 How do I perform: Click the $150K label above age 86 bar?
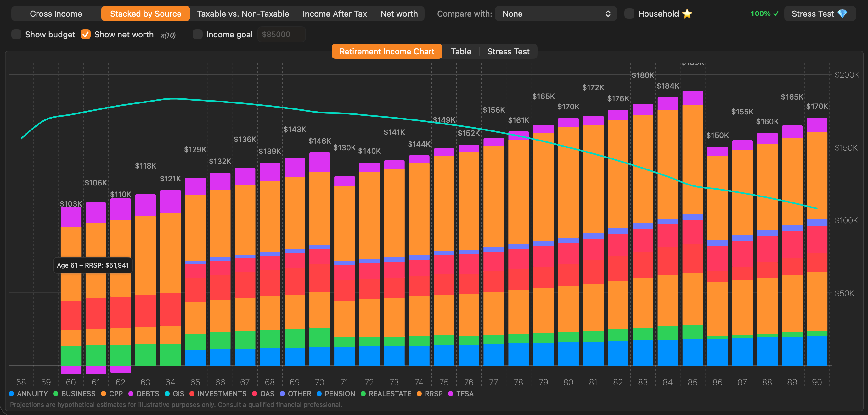click(717, 135)
